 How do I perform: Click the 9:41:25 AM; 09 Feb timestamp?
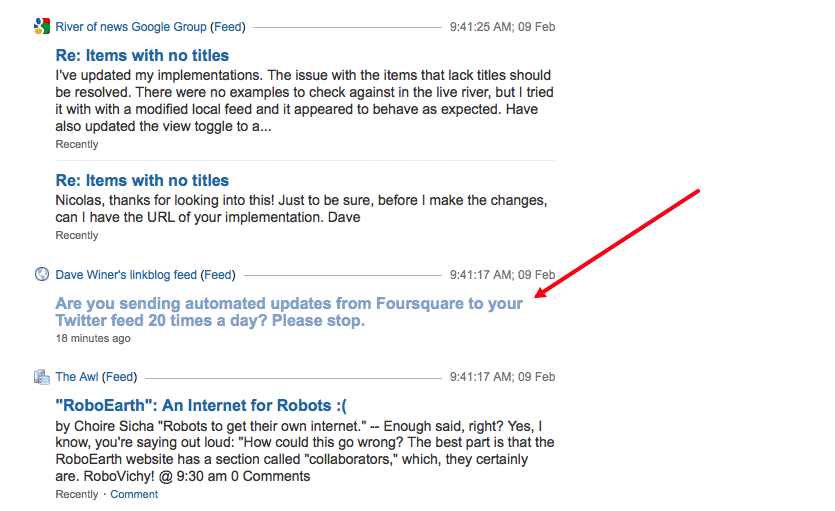(x=502, y=27)
